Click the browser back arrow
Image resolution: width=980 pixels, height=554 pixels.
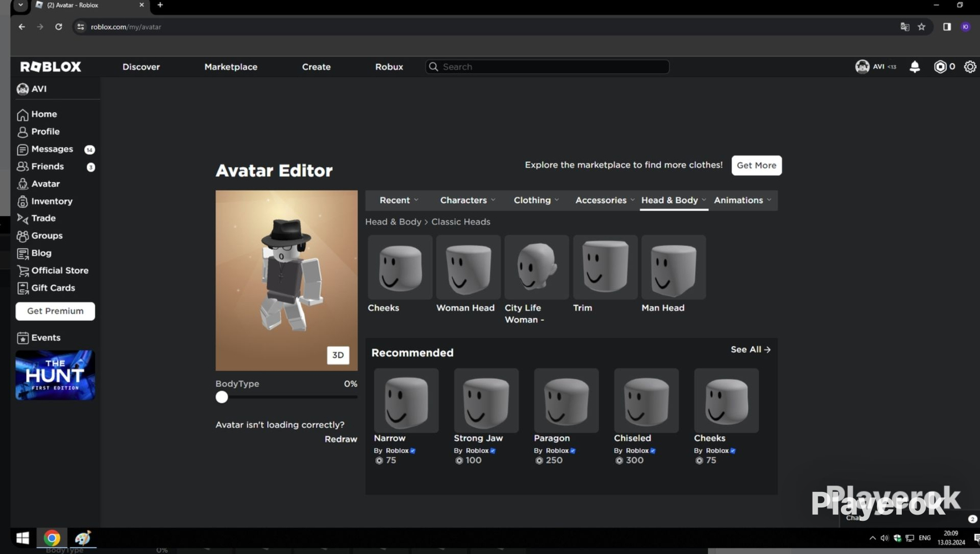pyautogui.click(x=22, y=27)
